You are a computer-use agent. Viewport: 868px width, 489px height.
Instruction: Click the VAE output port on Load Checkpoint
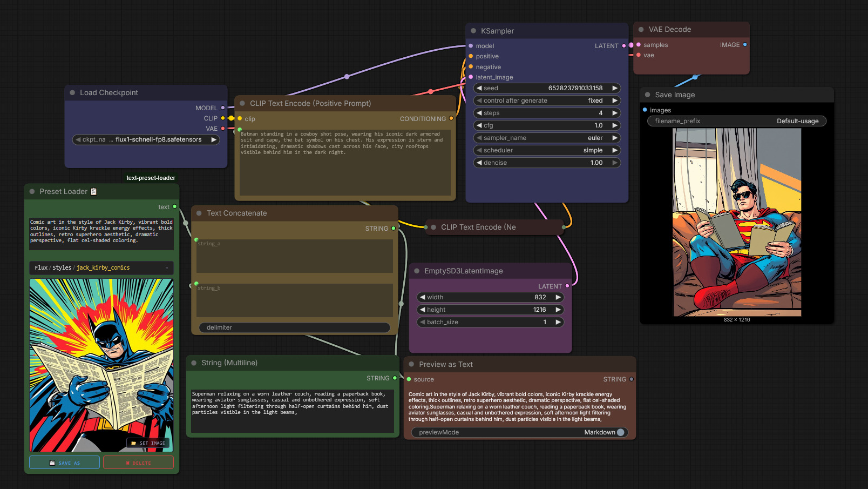point(223,129)
